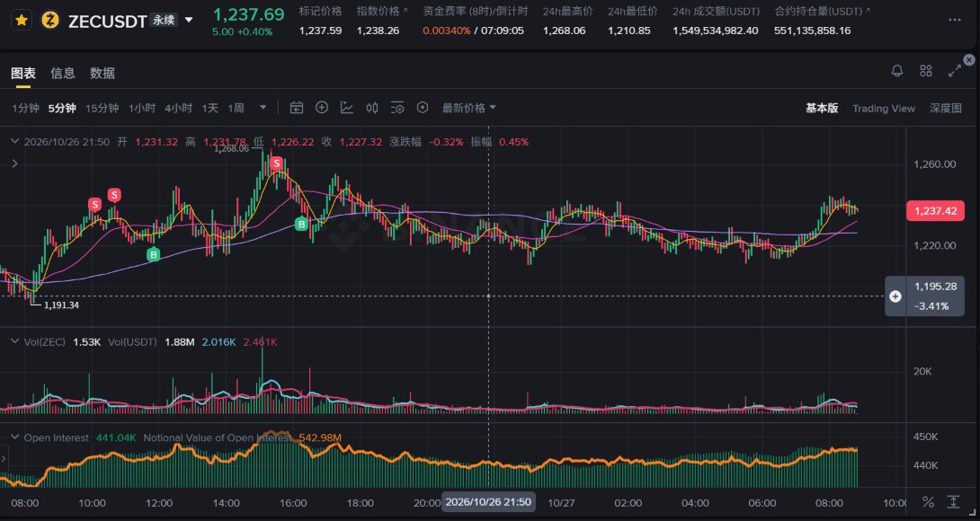Open the chart layout grid icon
Image resolution: width=980 pixels, height=521 pixels.
pos(926,71)
